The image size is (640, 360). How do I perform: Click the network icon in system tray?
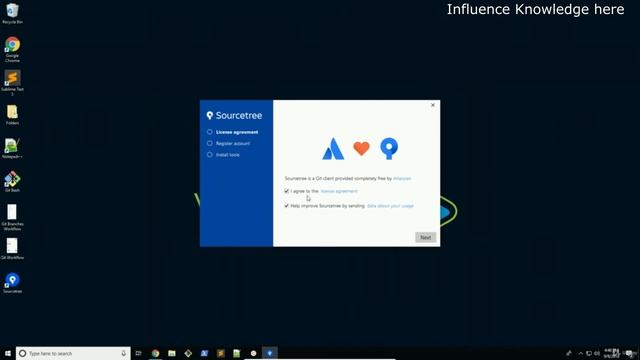pos(589,353)
